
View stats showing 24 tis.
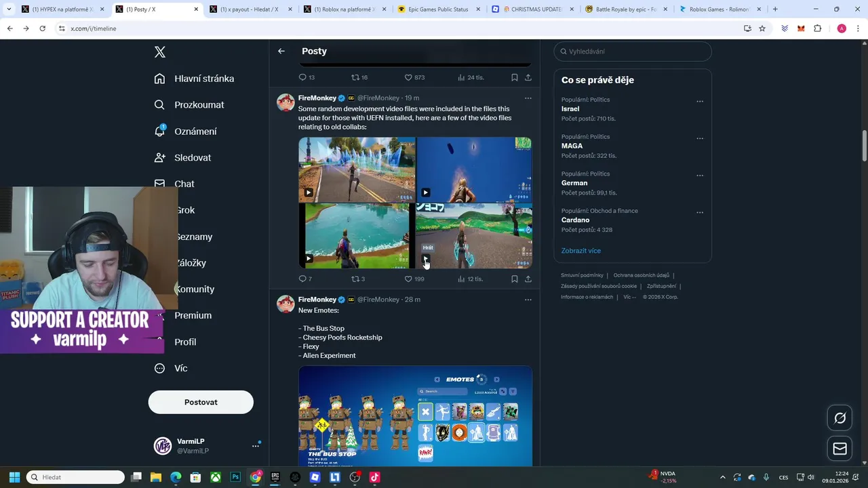pos(471,77)
